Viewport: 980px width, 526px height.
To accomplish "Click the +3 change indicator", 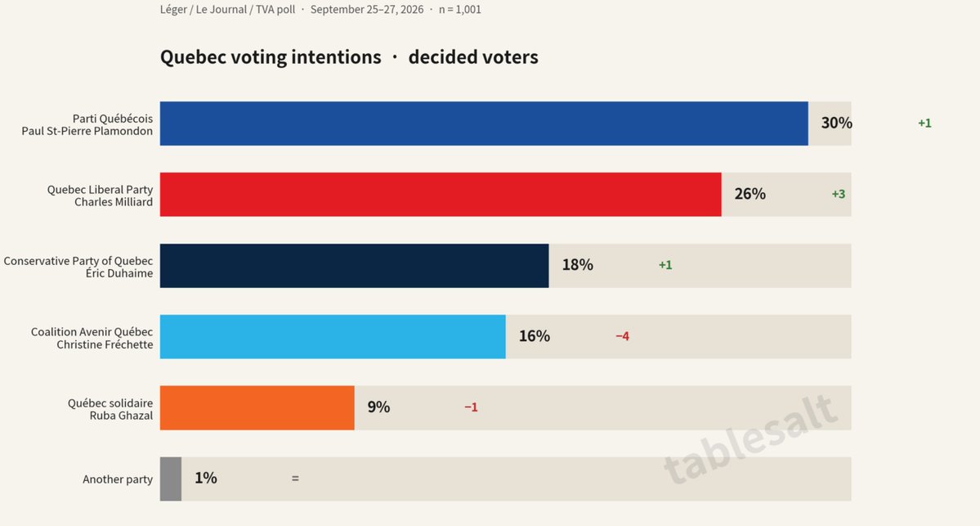I will 838,194.
